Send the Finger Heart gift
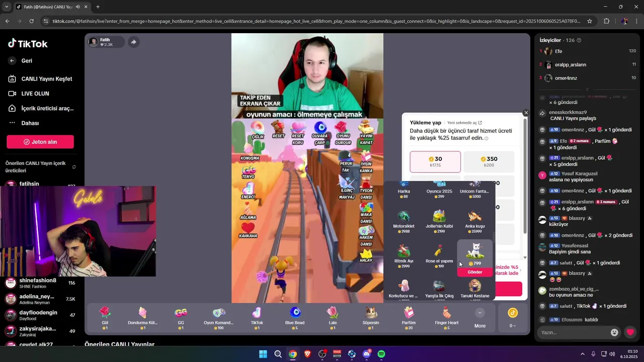This screenshot has width=644, height=362. pyautogui.click(x=447, y=318)
